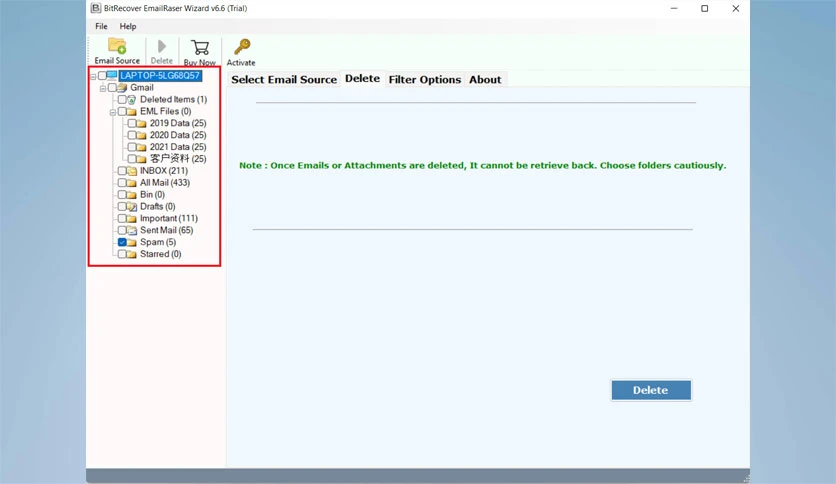Collapse the EML Files tree node

pos(112,112)
